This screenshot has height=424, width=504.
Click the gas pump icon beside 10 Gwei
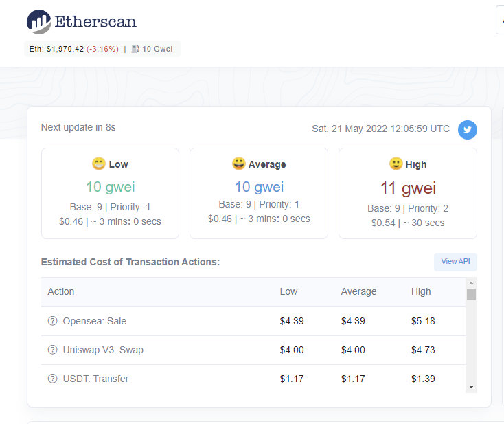click(135, 49)
